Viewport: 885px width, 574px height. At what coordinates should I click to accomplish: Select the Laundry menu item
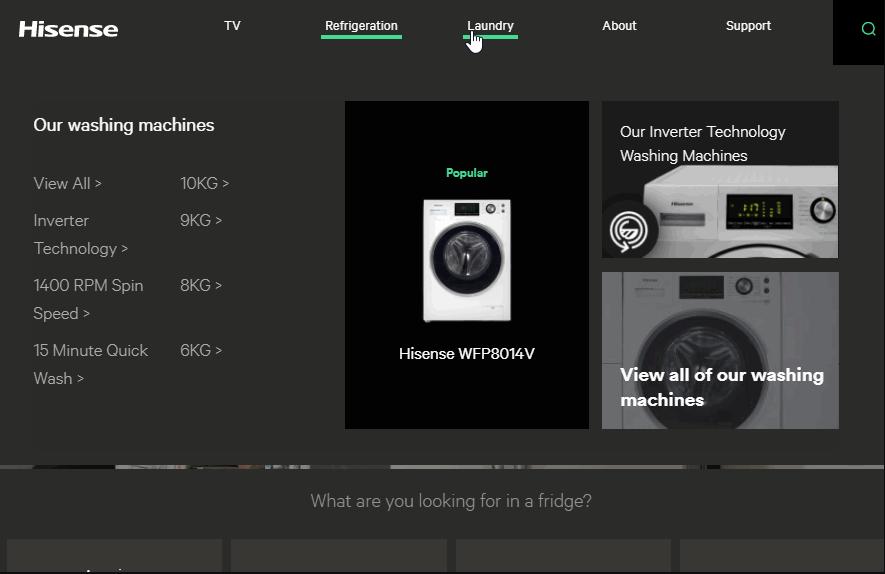click(490, 26)
